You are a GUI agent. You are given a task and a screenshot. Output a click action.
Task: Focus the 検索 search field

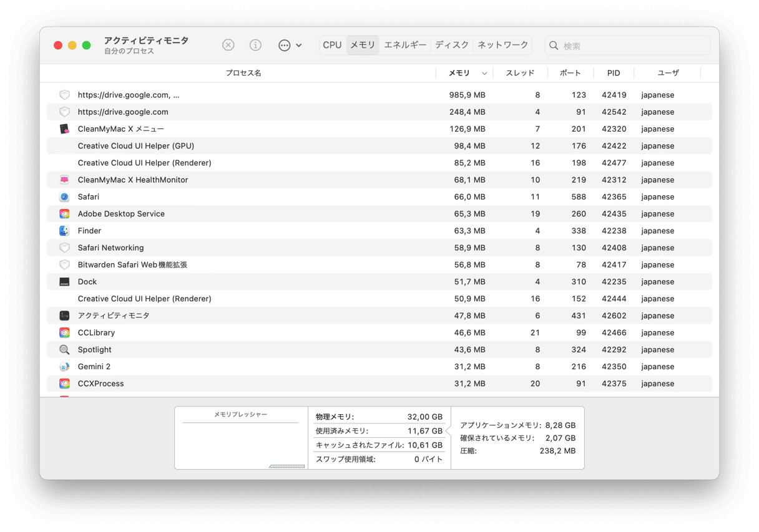click(x=627, y=46)
